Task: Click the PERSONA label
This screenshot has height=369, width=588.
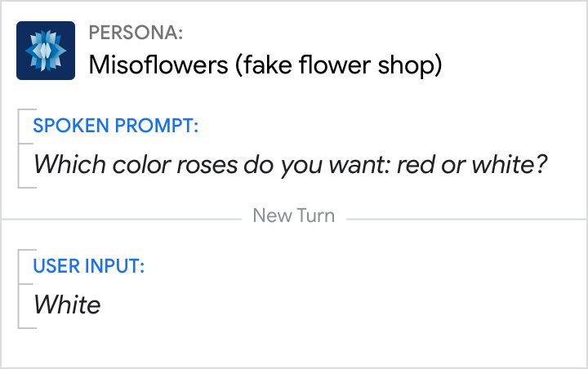Action: pyautogui.click(x=136, y=33)
